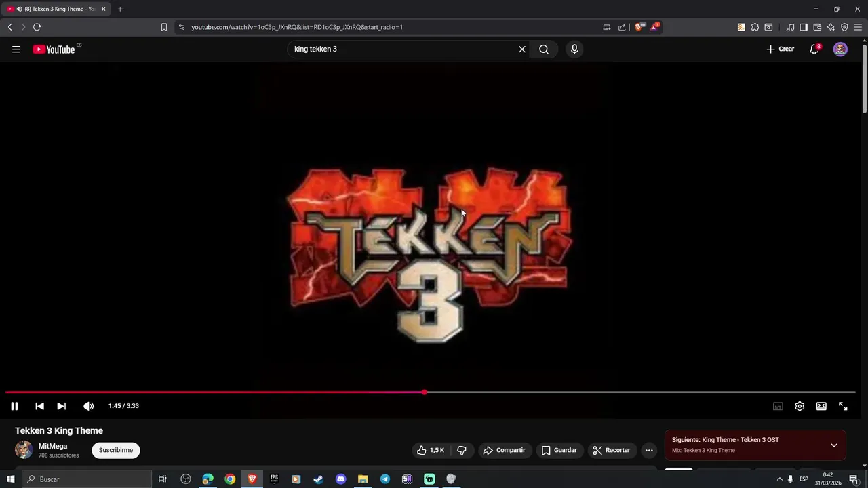
Task: Skip to the previous video
Action: point(39,406)
